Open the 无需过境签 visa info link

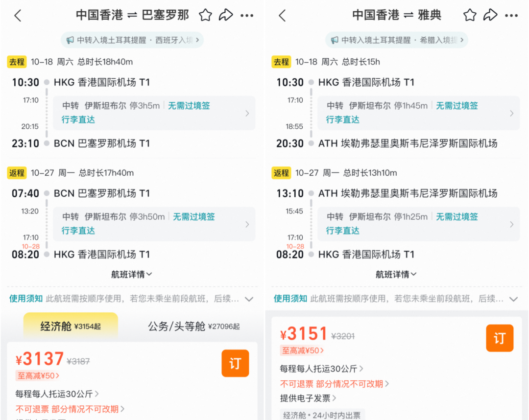(189, 105)
